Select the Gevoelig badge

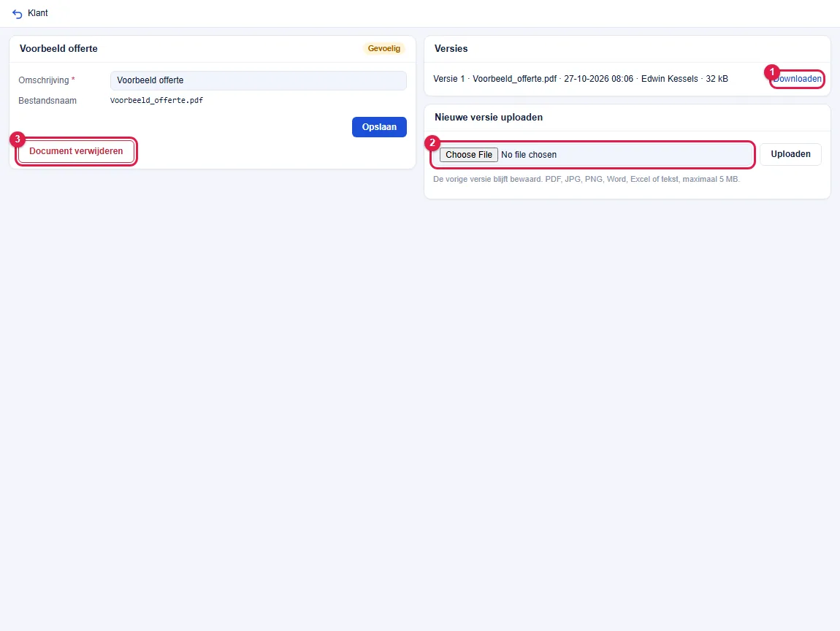[384, 49]
